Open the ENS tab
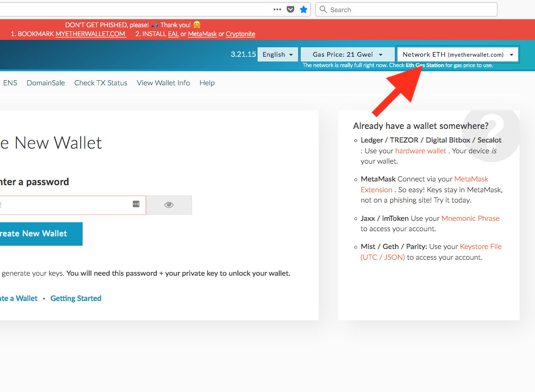 coord(10,83)
